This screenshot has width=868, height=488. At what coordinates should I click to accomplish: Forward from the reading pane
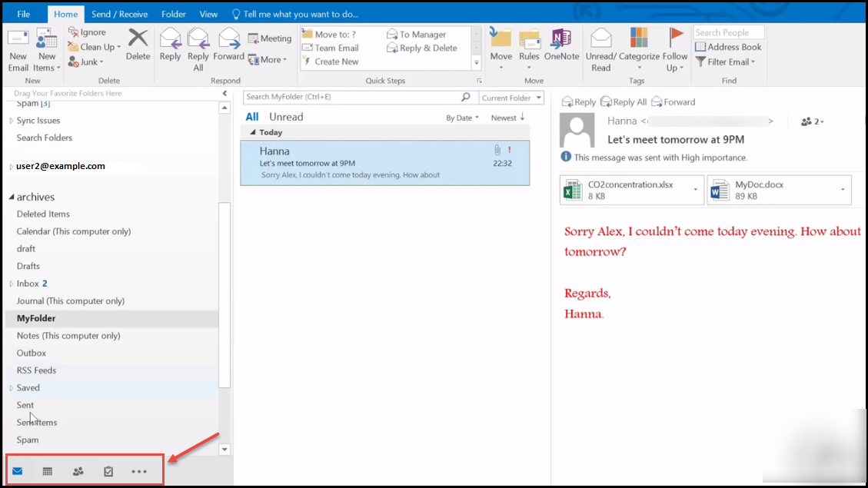pyautogui.click(x=673, y=101)
